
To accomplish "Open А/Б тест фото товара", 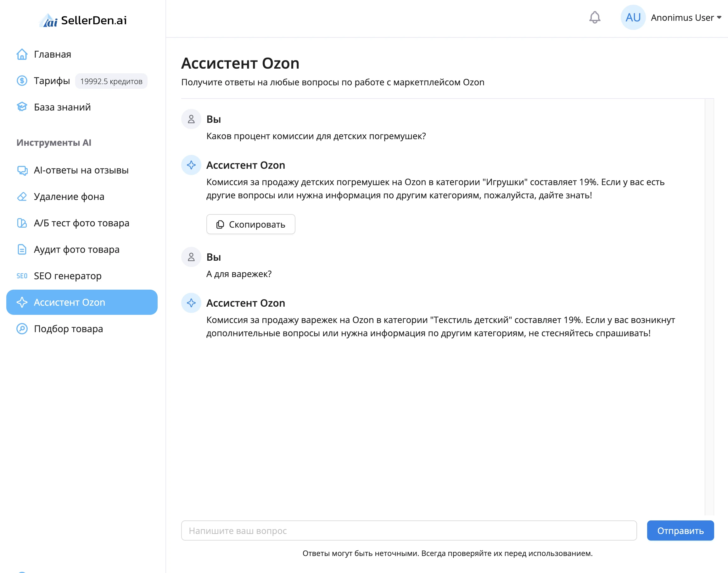I will pyautogui.click(x=81, y=223).
